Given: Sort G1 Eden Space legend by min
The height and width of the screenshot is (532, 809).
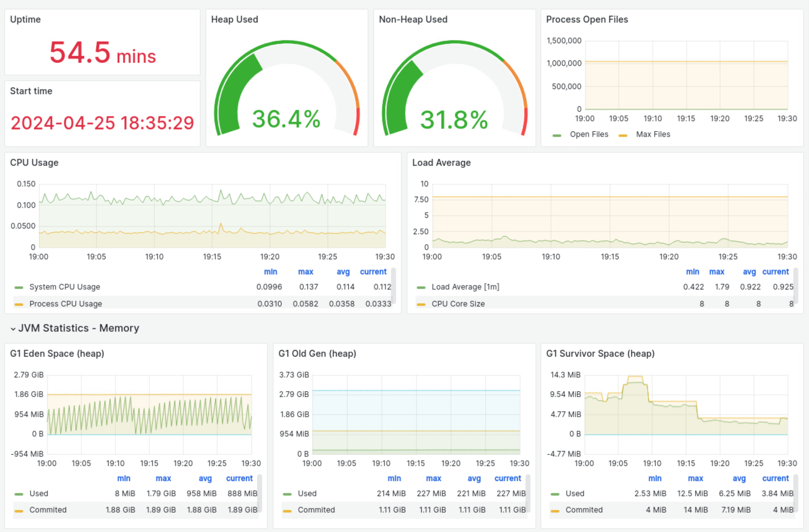Looking at the screenshot, I should coord(124,478).
